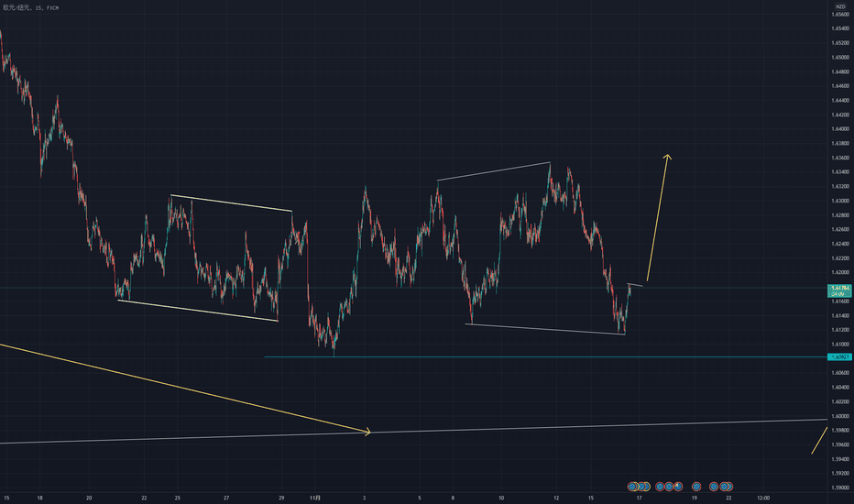The width and height of the screenshot is (854, 504).
Task: Click the date 27 on time axis
Action: click(226, 498)
